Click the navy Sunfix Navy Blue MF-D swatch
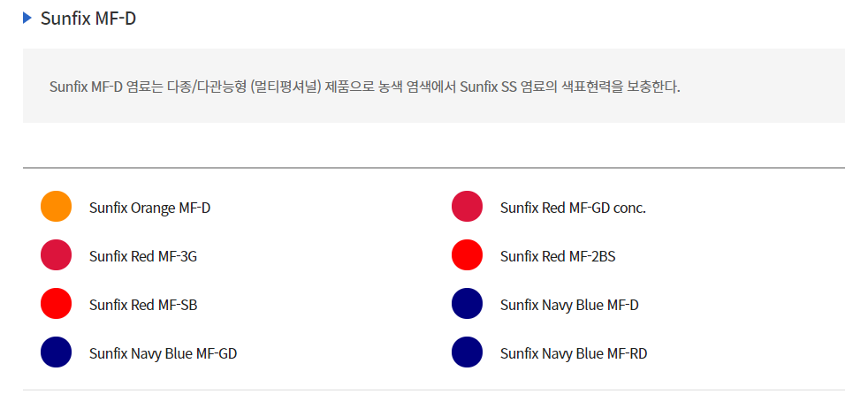Image resolution: width=868 pixels, height=409 pixels. (468, 303)
